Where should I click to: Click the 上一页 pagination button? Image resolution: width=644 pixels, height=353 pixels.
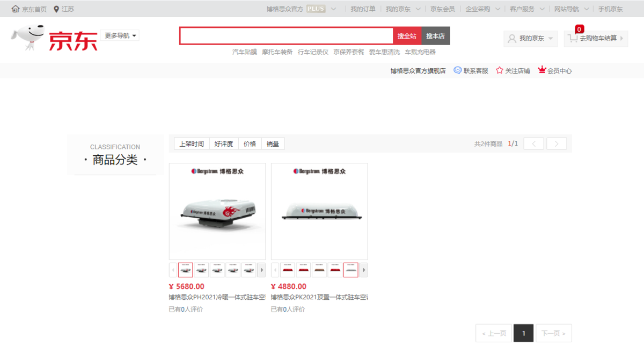[x=494, y=333]
